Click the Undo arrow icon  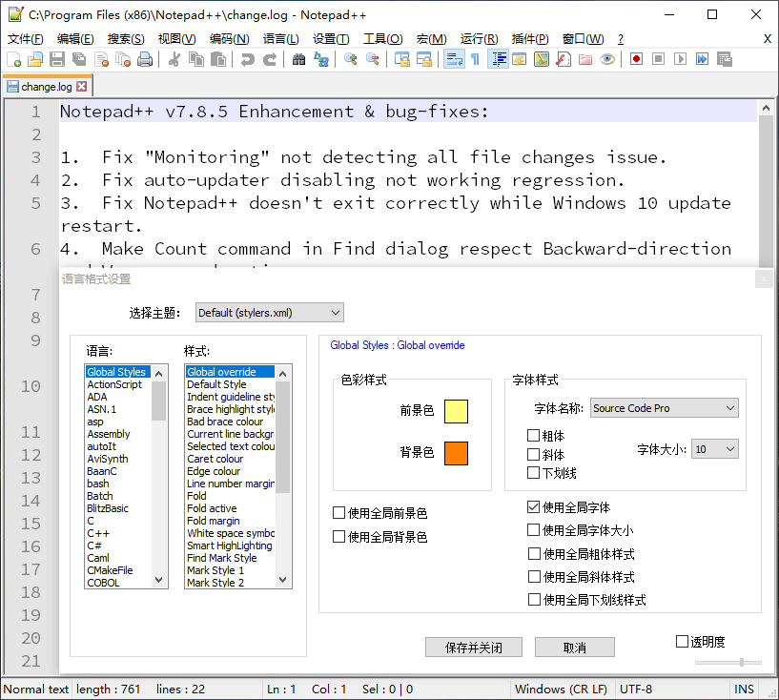pyautogui.click(x=247, y=60)
